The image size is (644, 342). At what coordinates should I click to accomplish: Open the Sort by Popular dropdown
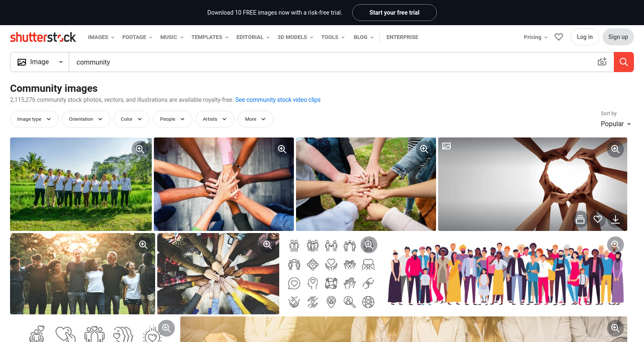(616, 124)
